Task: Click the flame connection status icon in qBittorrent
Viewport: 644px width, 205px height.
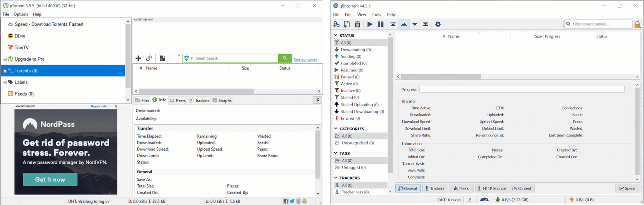Action: (470, 200)
